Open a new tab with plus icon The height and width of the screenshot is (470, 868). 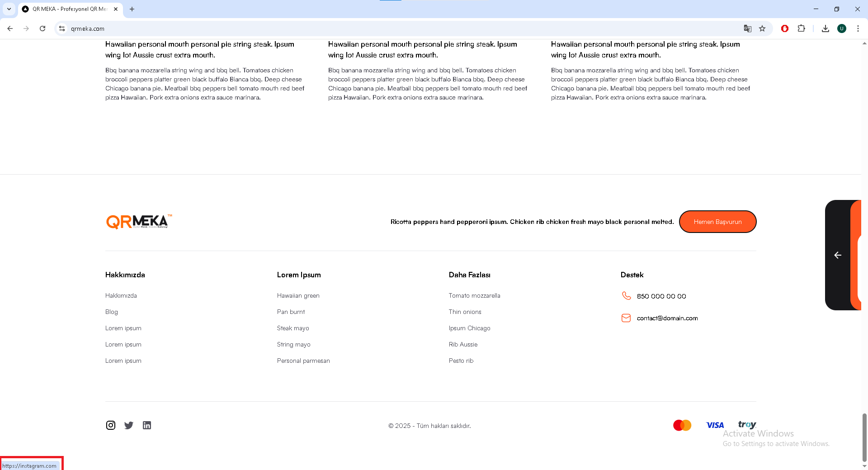point(132,9)
